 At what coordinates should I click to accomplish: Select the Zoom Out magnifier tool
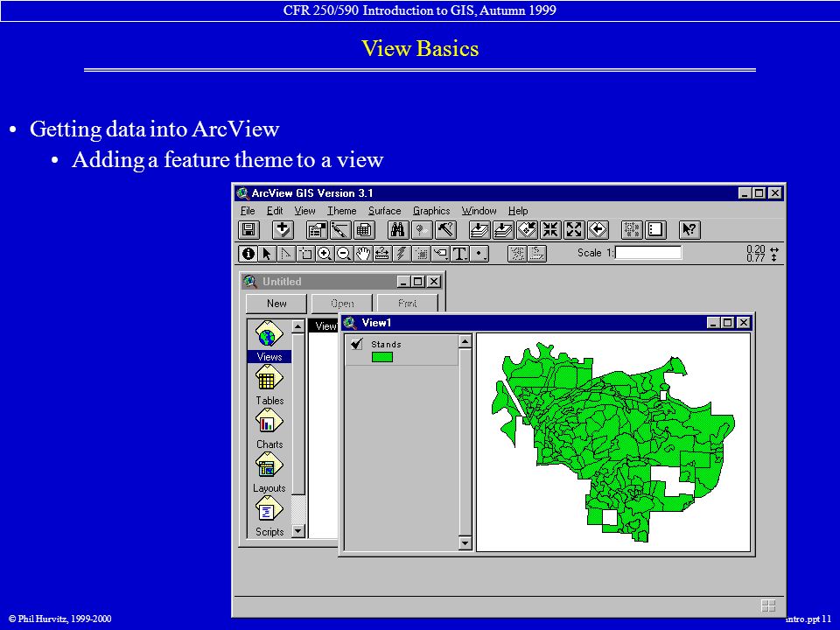click(344, 254)
